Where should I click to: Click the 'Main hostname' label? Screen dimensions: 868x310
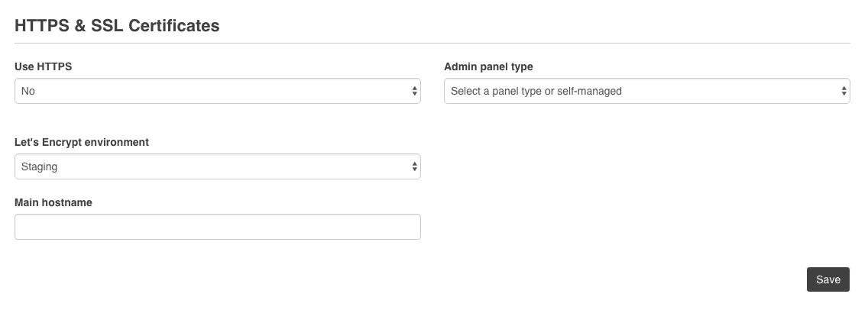coord(53,202)
